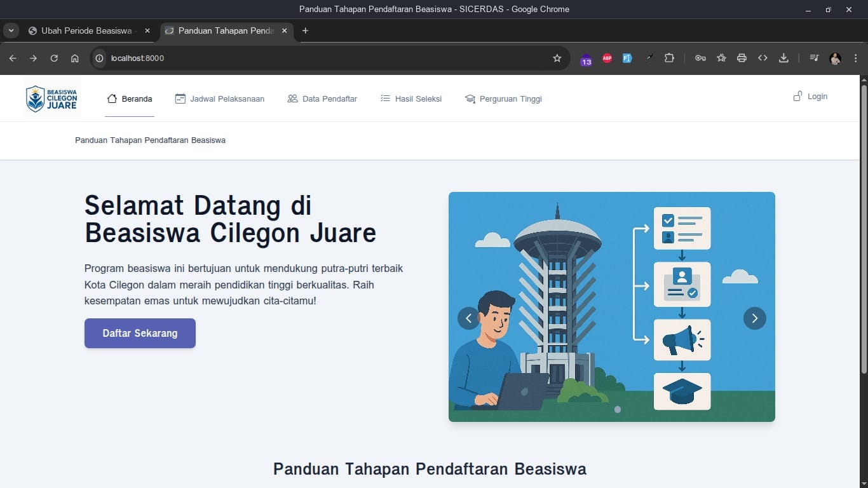
Task: Open Data Pendaftar from navbar
Action: (x=322, y=98)
